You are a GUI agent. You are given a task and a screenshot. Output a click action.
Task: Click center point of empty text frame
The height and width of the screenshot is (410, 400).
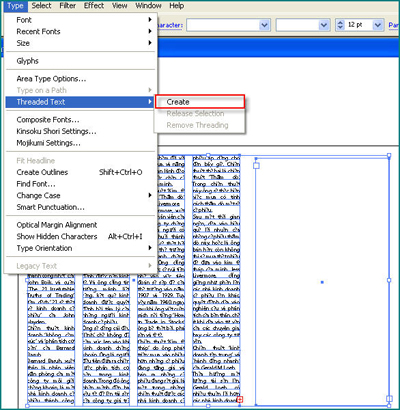322,282
